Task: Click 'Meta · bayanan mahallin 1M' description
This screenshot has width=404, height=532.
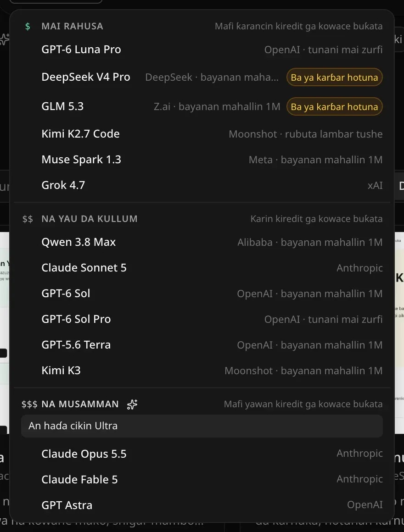Action: coord(316,160)
